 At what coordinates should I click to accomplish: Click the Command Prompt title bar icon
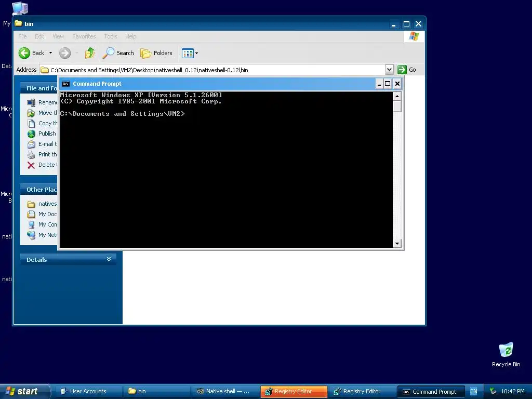(x=66, y=84)
